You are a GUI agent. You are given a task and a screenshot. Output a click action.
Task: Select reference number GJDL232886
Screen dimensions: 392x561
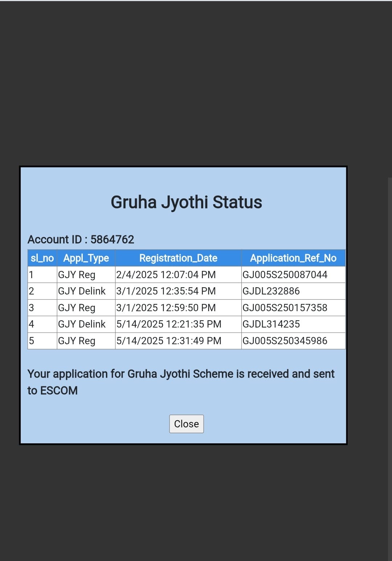[271, 291]
